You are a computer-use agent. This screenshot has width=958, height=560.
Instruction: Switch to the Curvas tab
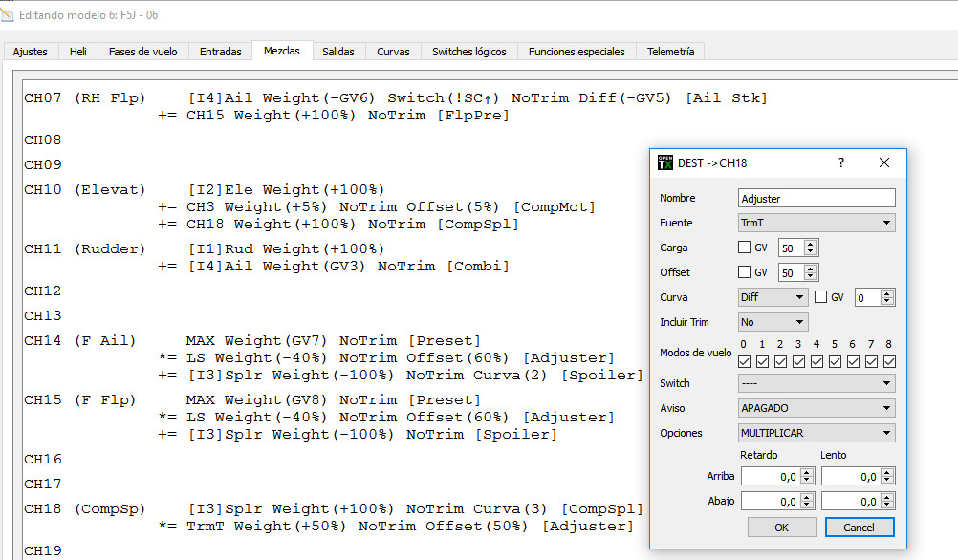click(x=393, y=52)
